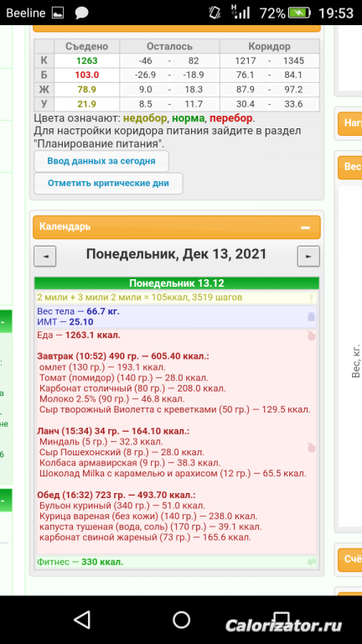
Task: Click the Миндаль (5 гр.) entry
Action: coord(101,443)
